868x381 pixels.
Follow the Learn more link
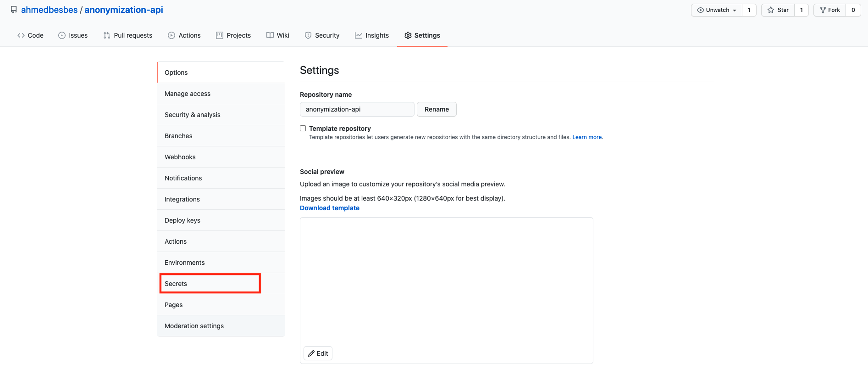pyautogui.click(x=587, y=137)
